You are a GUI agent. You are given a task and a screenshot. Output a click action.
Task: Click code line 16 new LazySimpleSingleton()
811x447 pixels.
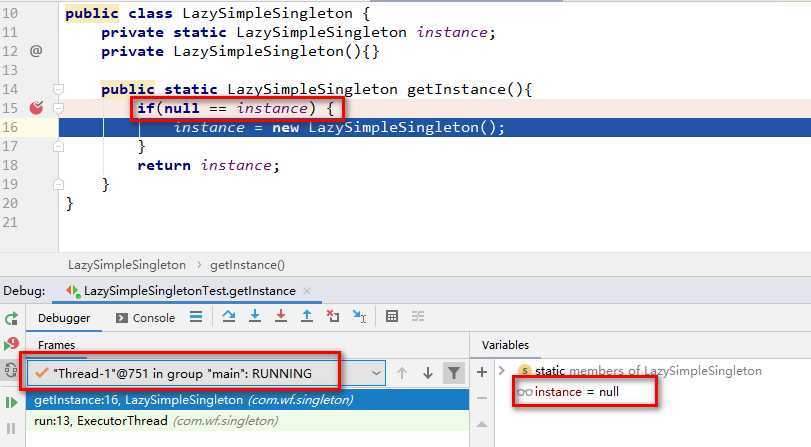click(x=339, y=127)
